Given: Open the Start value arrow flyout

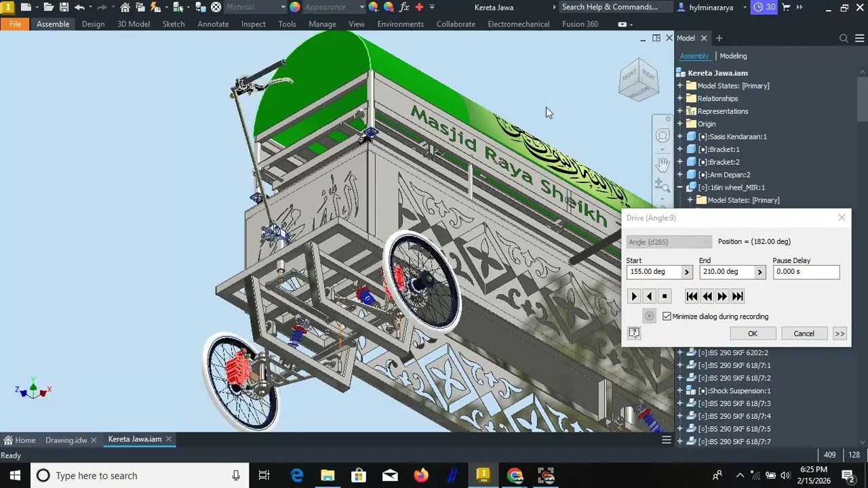Looking at the screenshot, I should (x=686, y=272).
